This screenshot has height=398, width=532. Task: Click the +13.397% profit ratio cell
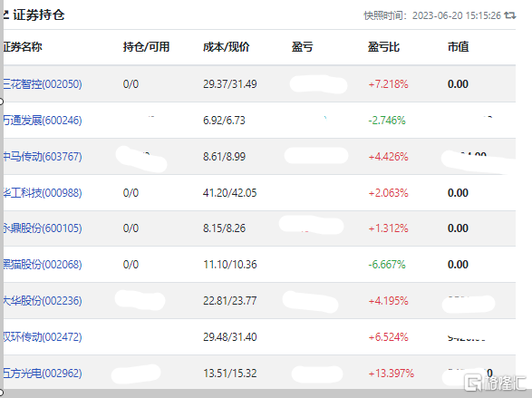tap(392, 374)
